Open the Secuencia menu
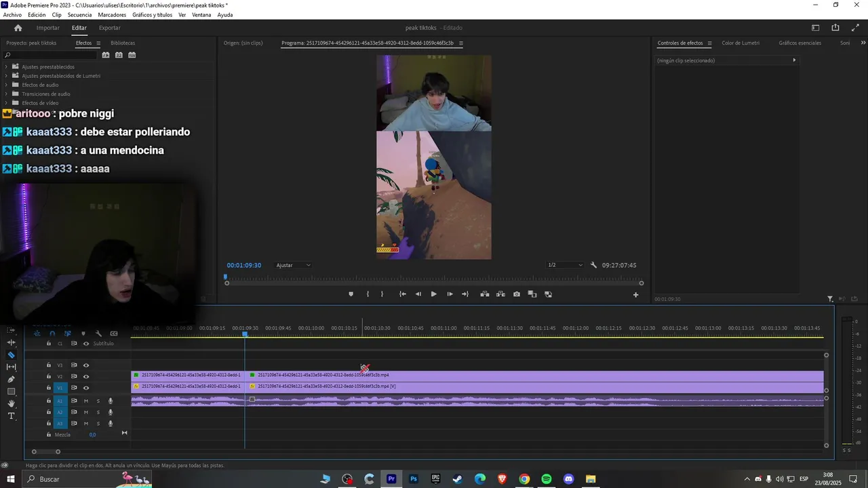The width and height of the screenshot is (868, 488). (79, 15)
